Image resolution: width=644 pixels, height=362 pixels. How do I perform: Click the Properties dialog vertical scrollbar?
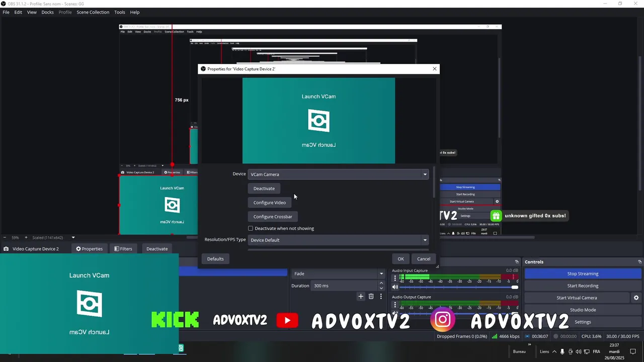pos(434,182)
